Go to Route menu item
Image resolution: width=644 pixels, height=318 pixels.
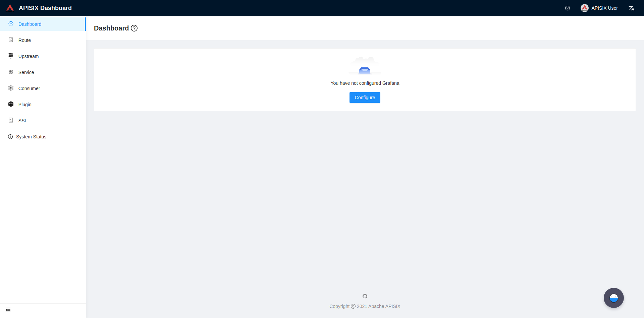[43, 40]
